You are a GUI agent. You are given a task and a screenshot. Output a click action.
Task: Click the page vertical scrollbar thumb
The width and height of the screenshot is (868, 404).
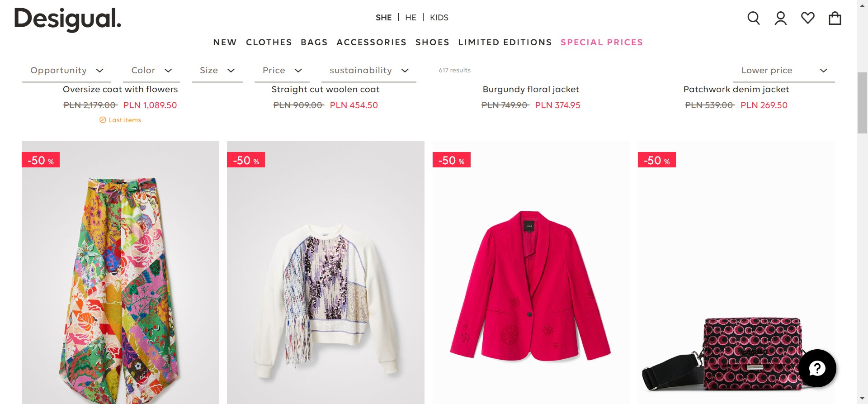coord(862,103)
